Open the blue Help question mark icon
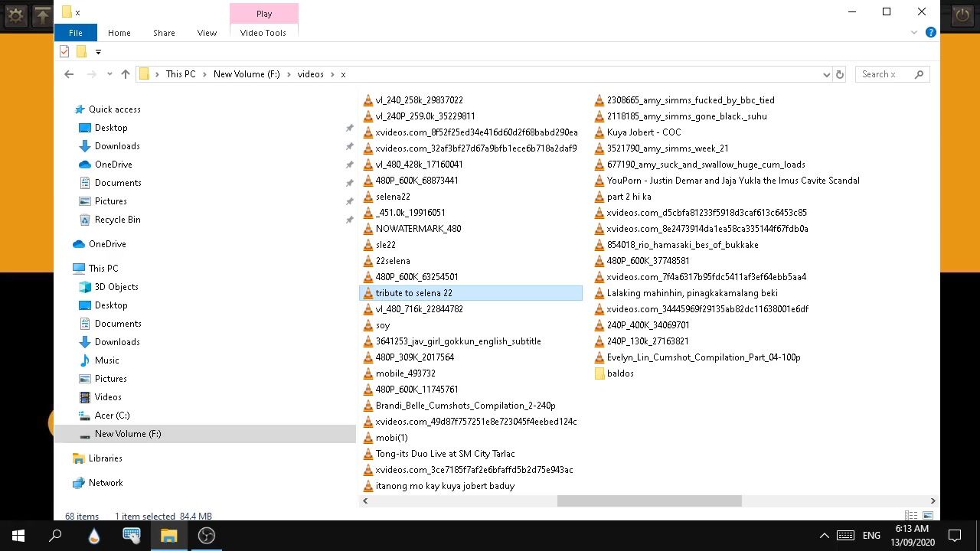980x551 pixels. 931,33
